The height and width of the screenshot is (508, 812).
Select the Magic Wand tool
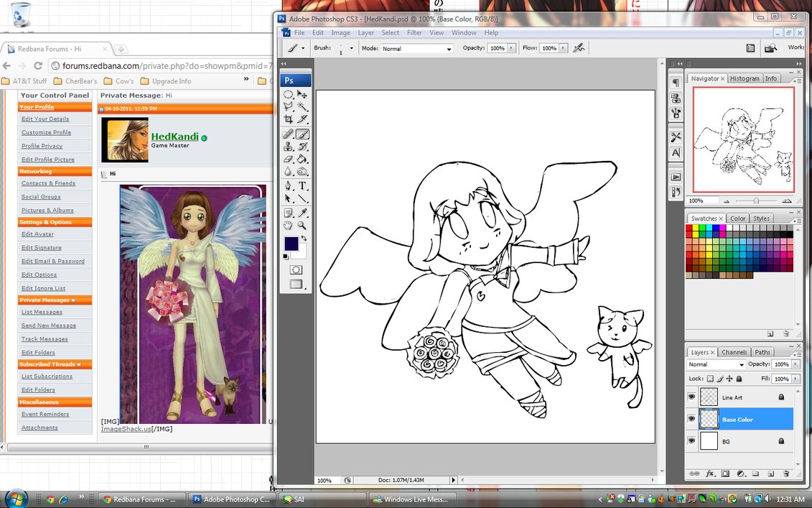pos(303,106)
